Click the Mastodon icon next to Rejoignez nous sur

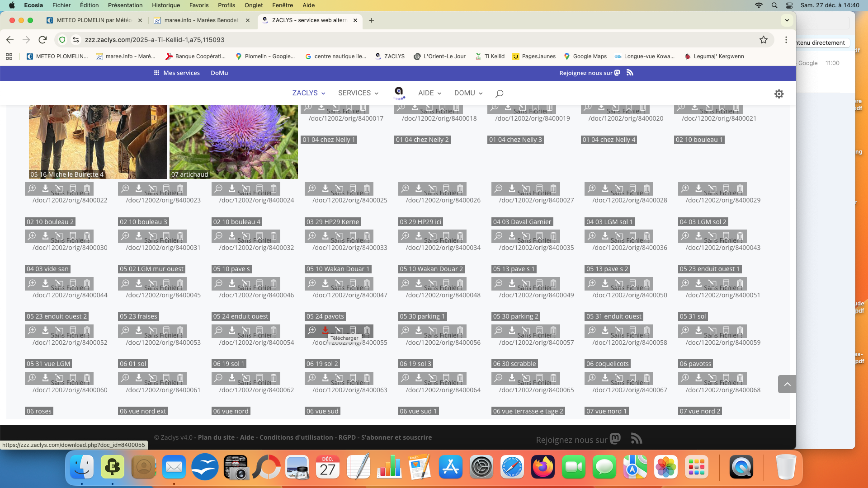(617, 73)
